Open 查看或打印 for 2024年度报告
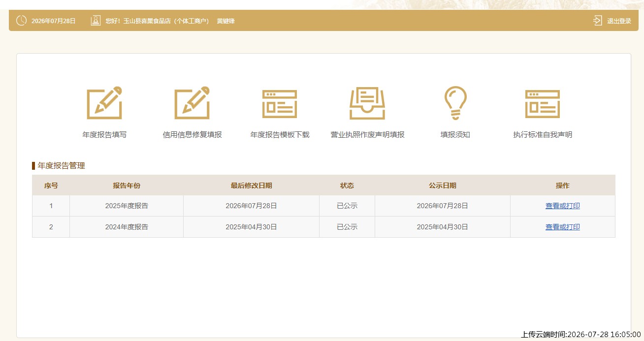 562,227
